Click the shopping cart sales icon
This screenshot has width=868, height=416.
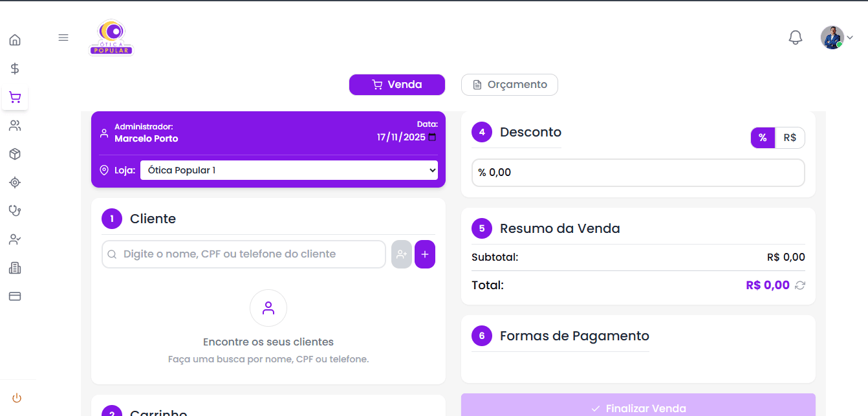tap(14, 97)
